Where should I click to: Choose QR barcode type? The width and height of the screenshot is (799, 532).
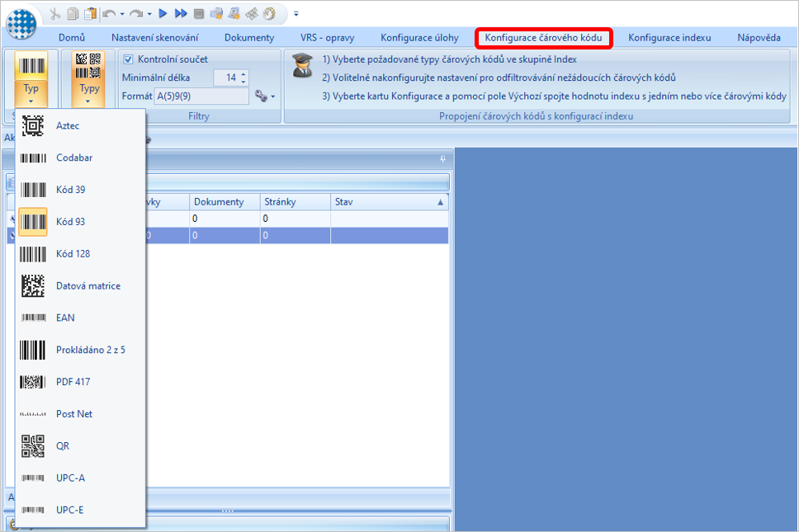pos(81,446)
